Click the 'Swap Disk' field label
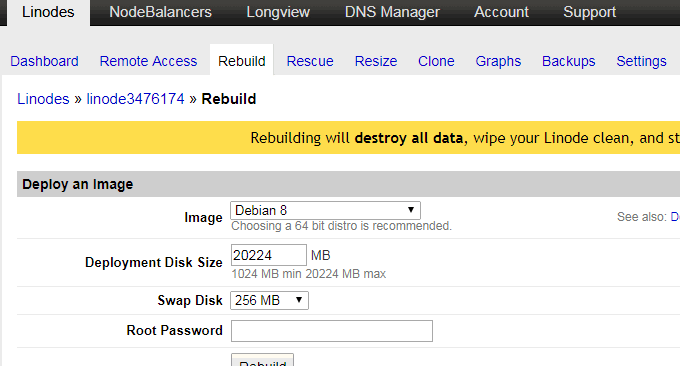 [190, 300]
